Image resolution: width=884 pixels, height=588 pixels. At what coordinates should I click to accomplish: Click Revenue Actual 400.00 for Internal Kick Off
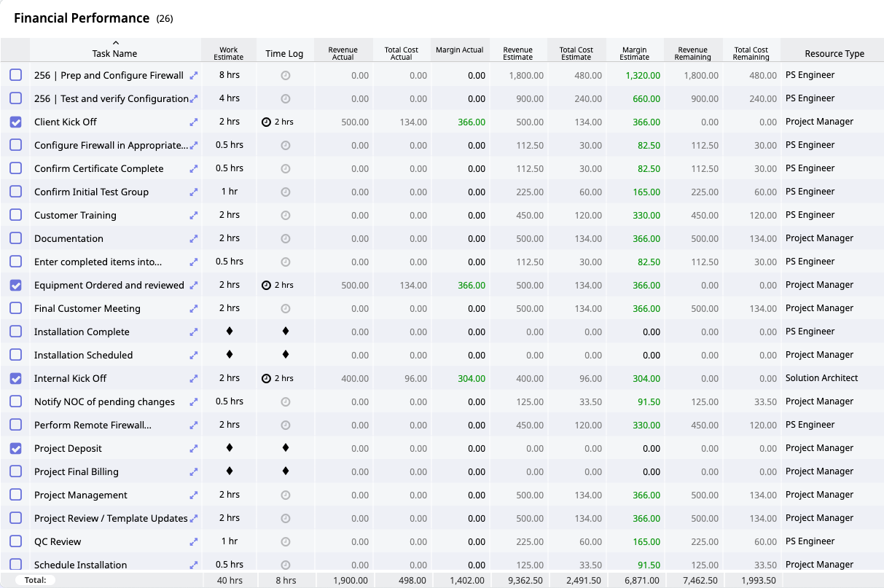coord(355,379)
